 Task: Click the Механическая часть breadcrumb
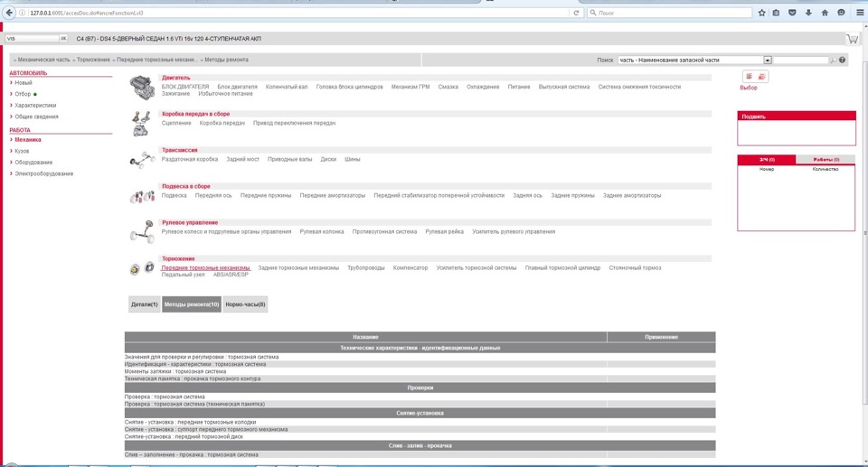(43, 60)
